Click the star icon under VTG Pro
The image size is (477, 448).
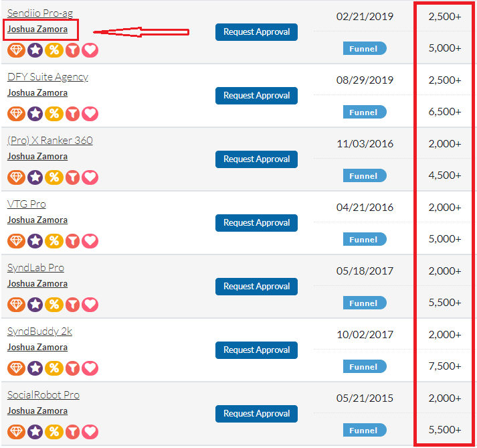[35, 241]
